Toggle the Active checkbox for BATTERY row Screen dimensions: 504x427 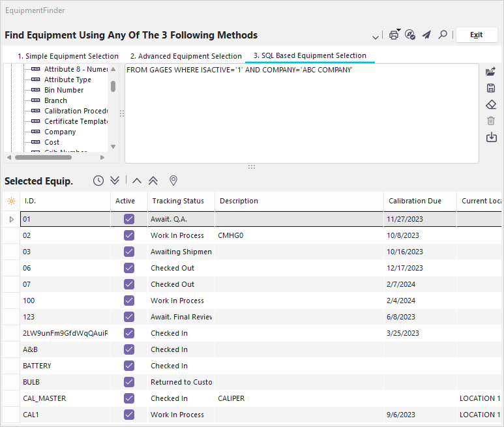click(129, 366)
